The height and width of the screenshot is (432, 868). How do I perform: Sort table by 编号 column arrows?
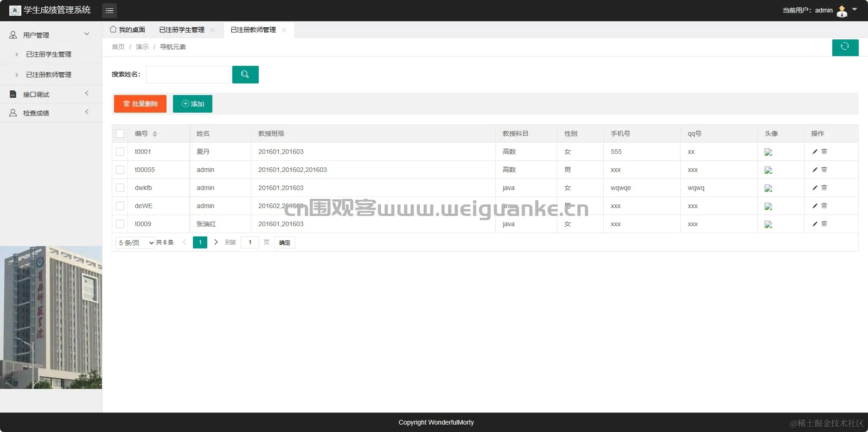pyautogui.click(x=155, y=134)
